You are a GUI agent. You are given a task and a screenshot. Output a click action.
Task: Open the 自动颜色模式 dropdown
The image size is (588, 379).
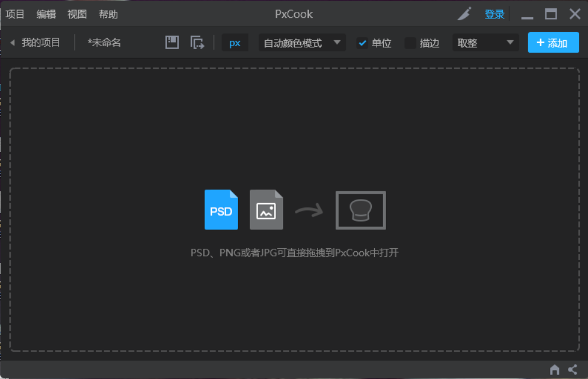302,43
